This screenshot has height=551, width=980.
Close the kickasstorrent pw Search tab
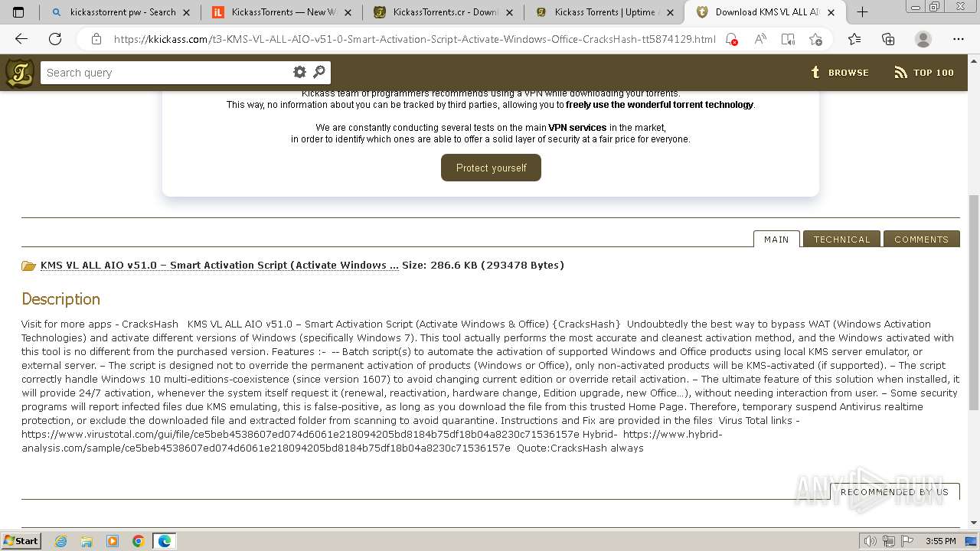(186, 12)
